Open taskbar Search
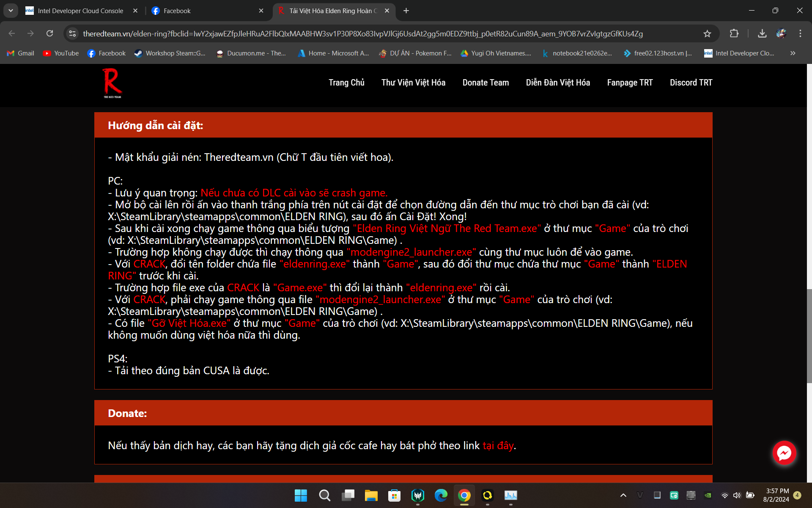This screenshot has height=508, width=812. [324, 495]
